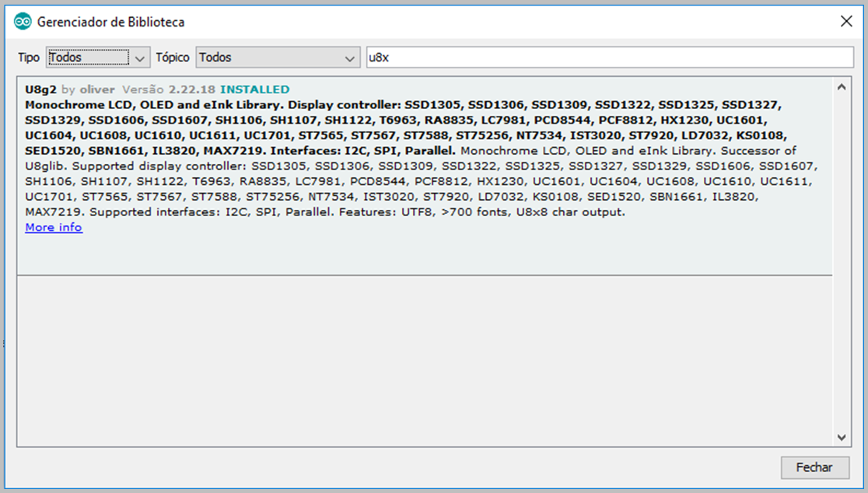The width and height of the screenshot is (868, 493).
Task: Click the author name oliver
Action: tap(97, 89)
